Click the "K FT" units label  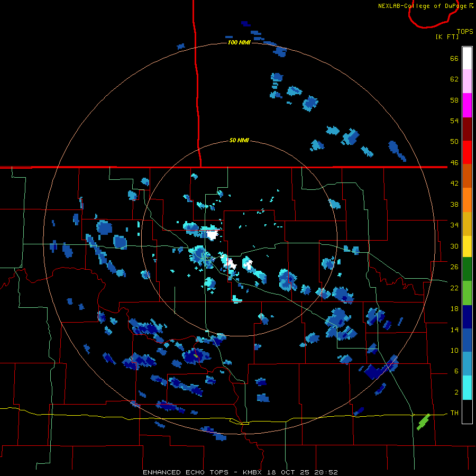[x=447, y=36]
